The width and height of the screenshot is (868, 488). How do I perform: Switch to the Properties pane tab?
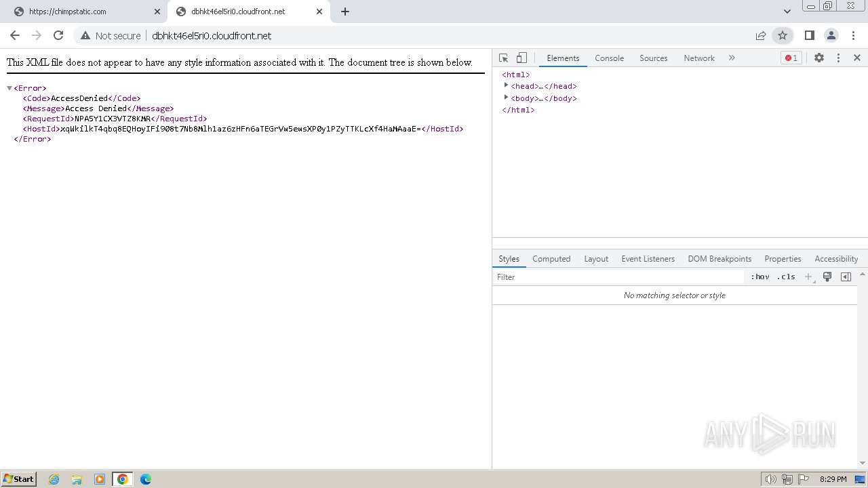click(x=783, y=259)
